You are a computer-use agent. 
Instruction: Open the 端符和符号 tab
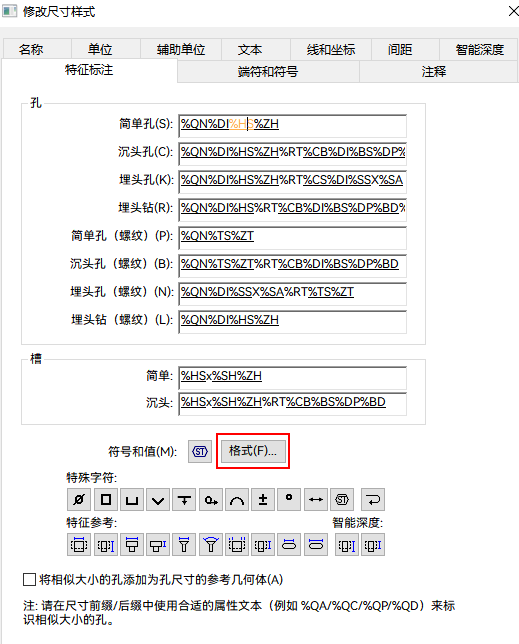click(268, 72)
